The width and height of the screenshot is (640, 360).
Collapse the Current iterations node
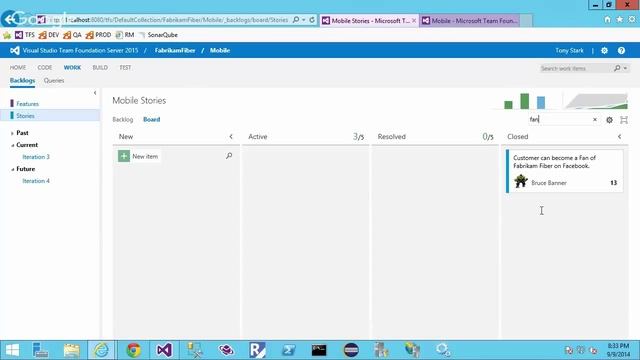[12, 145]
